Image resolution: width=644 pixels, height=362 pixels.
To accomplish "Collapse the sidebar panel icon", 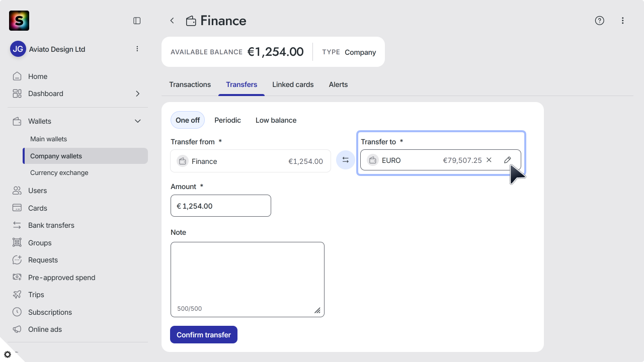I will 137,21.
